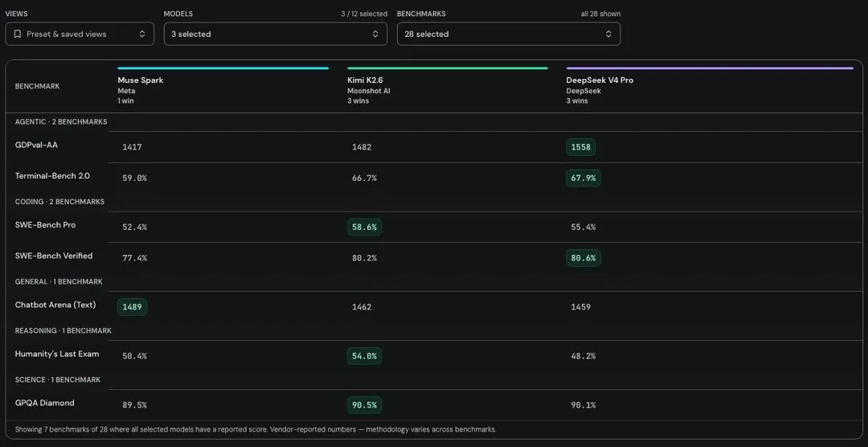Select the Chatbot Arena (Text) row label
This screenshot has height=447, width=868.
(55, 305)
